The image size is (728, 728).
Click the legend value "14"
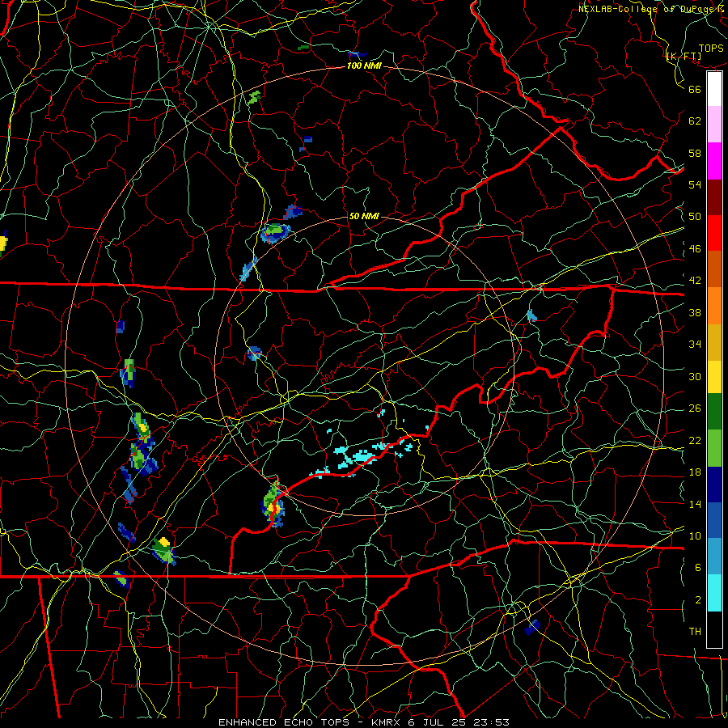pyautogui.click(x=695, y=504)
